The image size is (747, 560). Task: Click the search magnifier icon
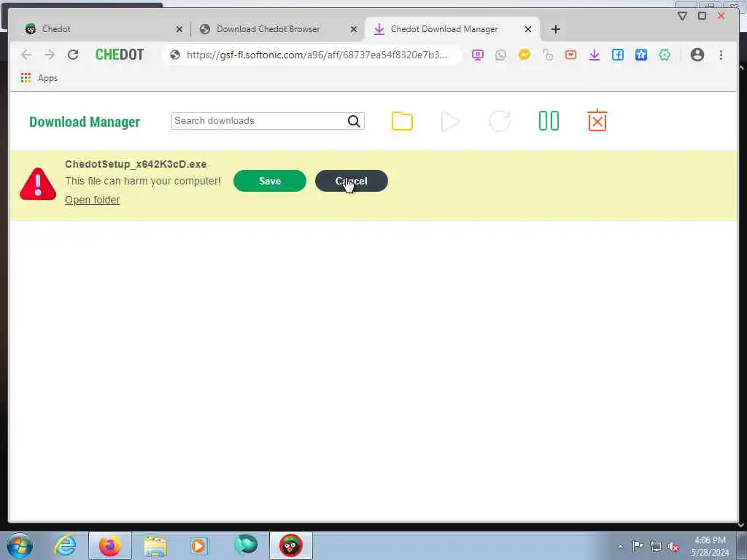tap(354, 121)
